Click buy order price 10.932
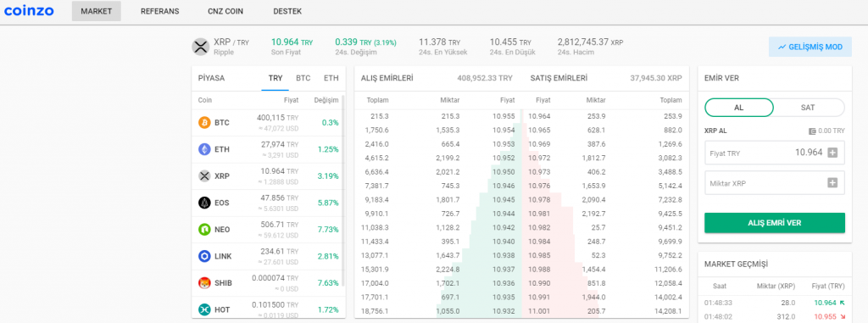 point(504,311)
